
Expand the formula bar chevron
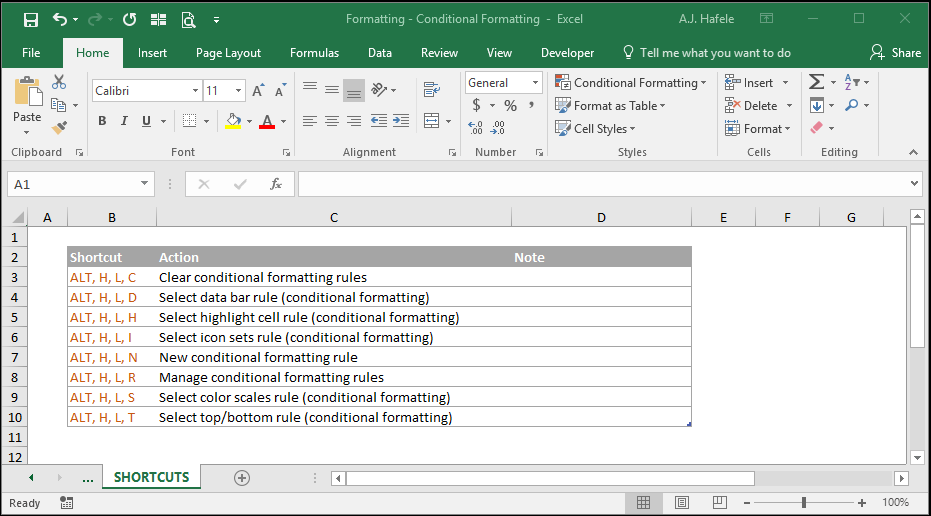[914, 183]
